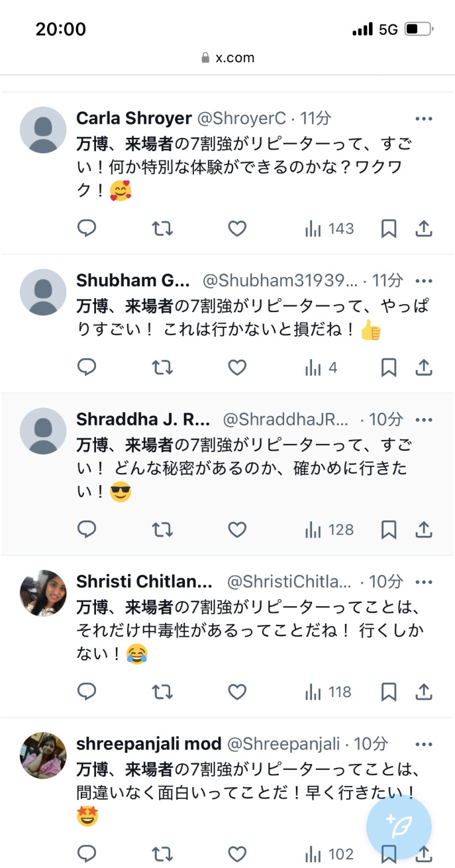The height and width of the screenshot is (868, 455).
Task: Open more options for Shubham G's post
Action: (424, 281)
